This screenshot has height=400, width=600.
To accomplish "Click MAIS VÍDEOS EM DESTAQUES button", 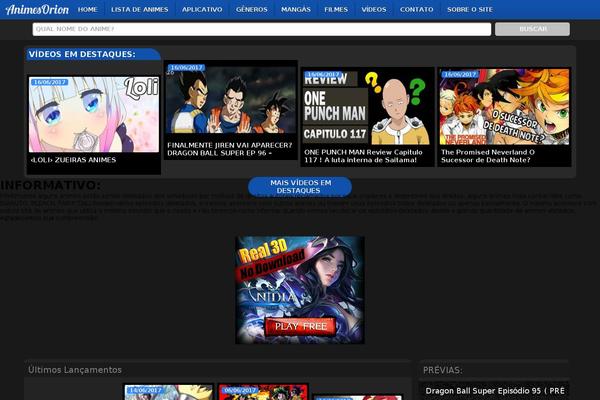I will 300,187.
